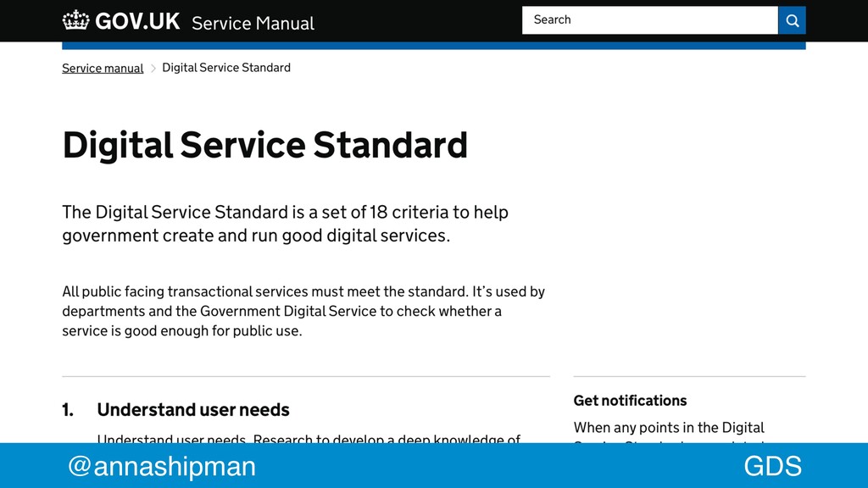Click the GOV.UK crown logo icon
Viewport: 868px width, 488px height.
pos(75,20)
